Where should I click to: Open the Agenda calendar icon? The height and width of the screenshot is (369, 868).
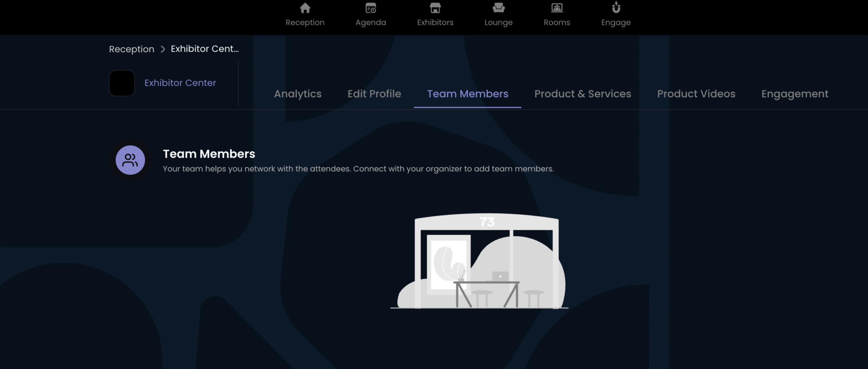(371, 8)
